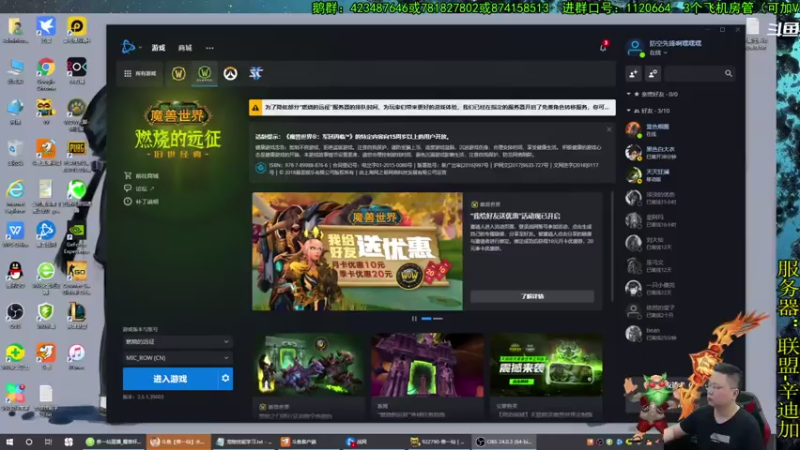
Task: Open the Recycle Bin on desktop
Action: tap(15, 153)
